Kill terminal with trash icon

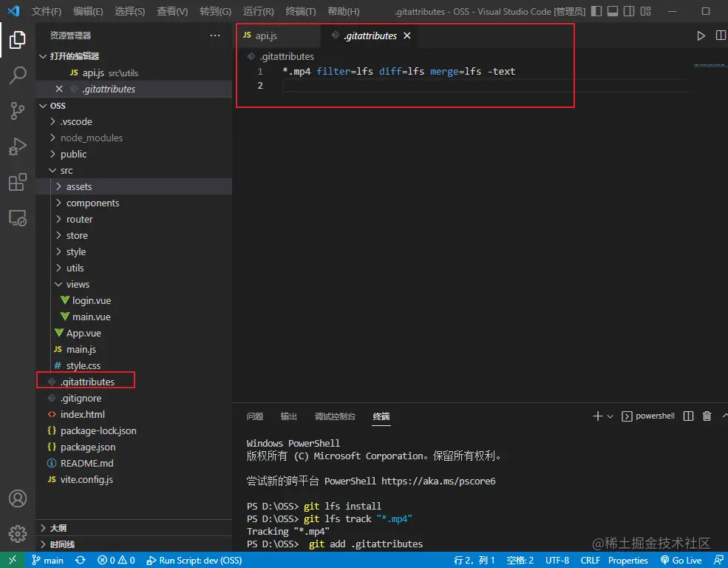(x=707, y=416)
